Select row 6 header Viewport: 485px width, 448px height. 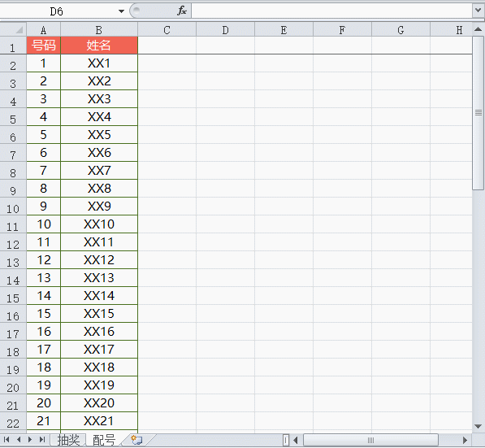point(13,135)
